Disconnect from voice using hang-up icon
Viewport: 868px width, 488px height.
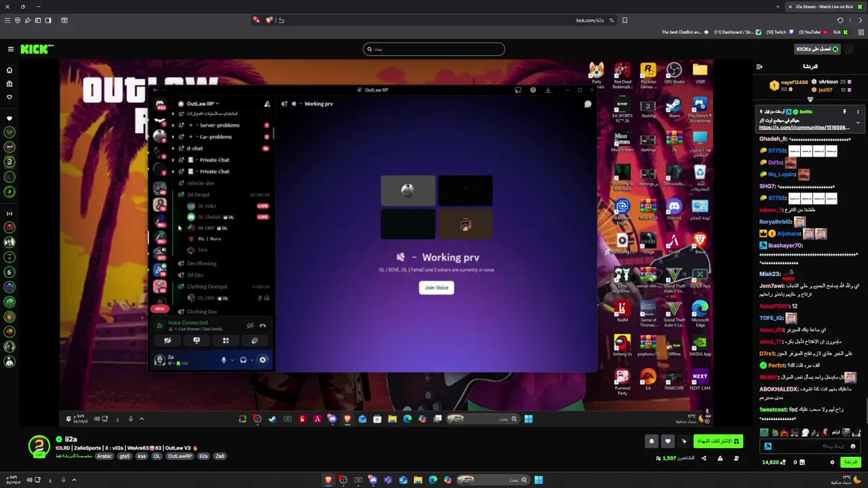tap(262, 325)
